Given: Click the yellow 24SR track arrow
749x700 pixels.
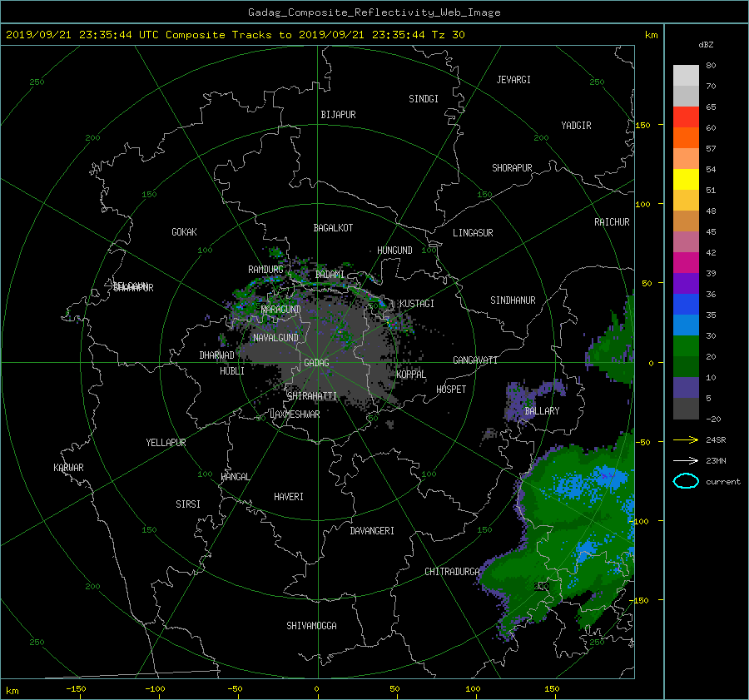Looking at the screenshot, I should (686, 439).
